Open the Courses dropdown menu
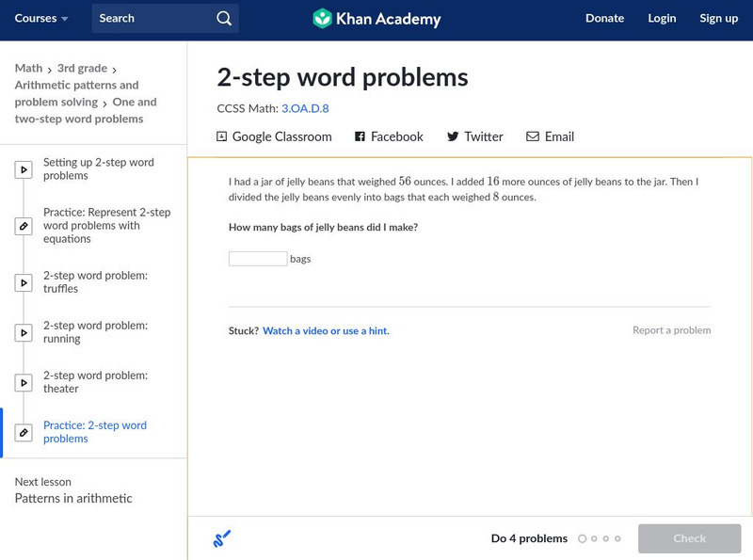Image resolution: width=753 pixels, height=560 pixels. [x=41, y=19]
